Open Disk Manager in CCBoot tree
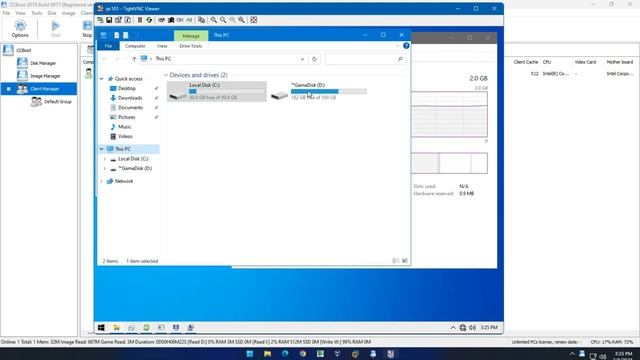The image size is (640, 360). pos(43,63)
